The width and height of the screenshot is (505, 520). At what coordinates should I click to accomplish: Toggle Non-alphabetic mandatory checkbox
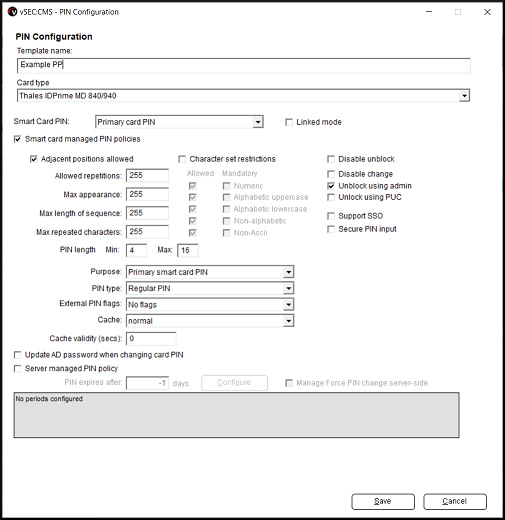226,221
